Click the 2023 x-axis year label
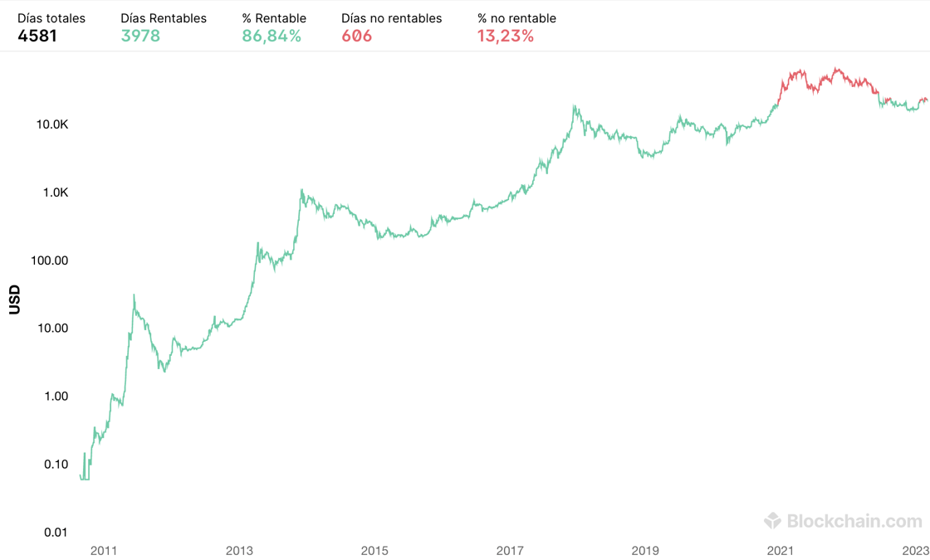Screen dimensions: 930x560 coord(915,550)
